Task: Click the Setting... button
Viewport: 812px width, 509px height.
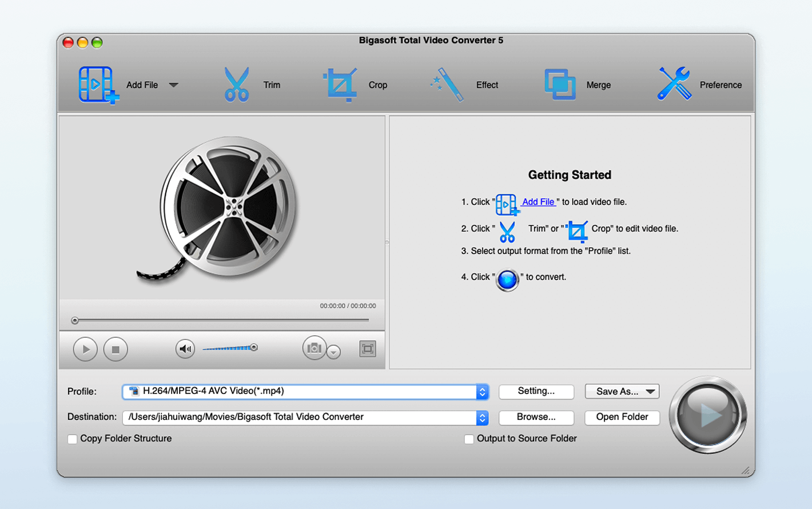Action: [536, 391]
